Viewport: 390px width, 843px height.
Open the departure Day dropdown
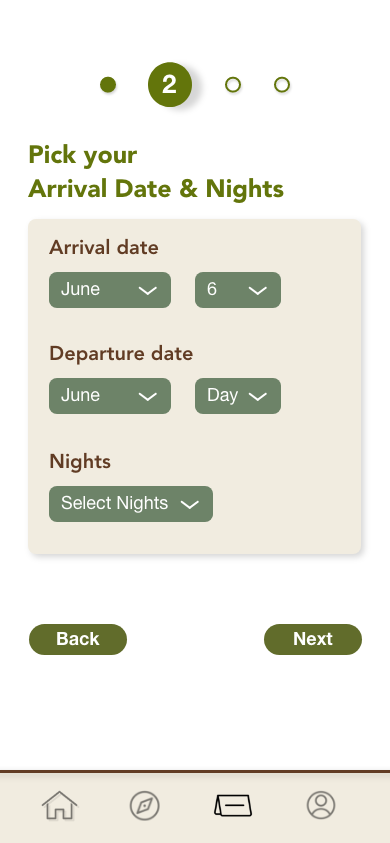pos(238,396)
